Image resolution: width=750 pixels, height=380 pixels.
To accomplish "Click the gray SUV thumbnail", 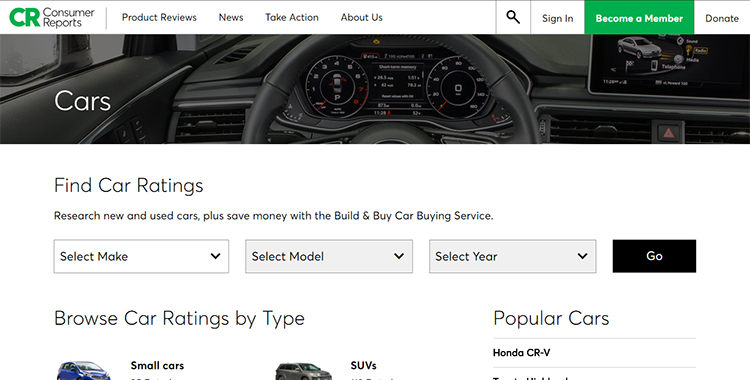I will [x=303, y=371].
